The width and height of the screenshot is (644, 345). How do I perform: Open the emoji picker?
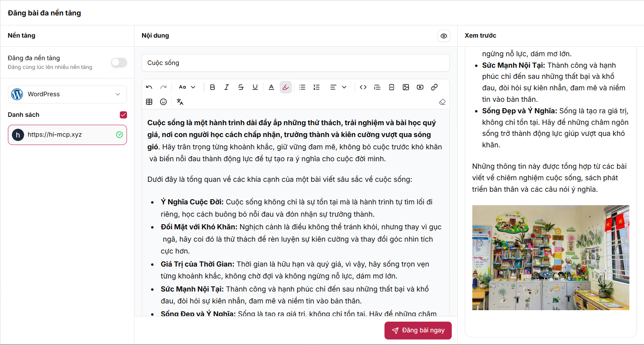[163, 102]
